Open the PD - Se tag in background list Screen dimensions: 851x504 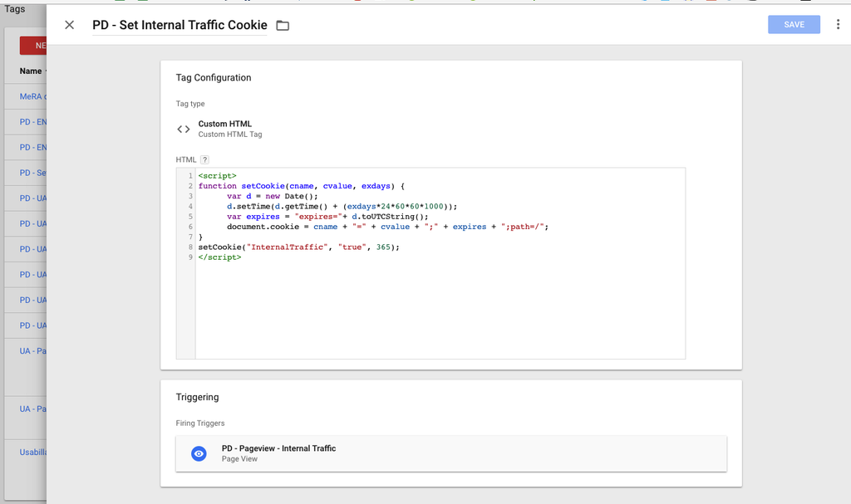(x=32, y=173)
